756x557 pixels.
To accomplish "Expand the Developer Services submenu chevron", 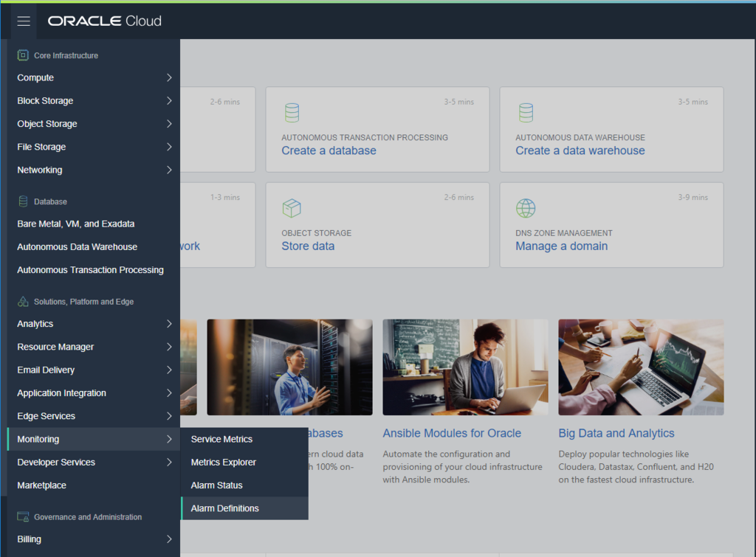I will pyautogui.click(x=169, y=463).
